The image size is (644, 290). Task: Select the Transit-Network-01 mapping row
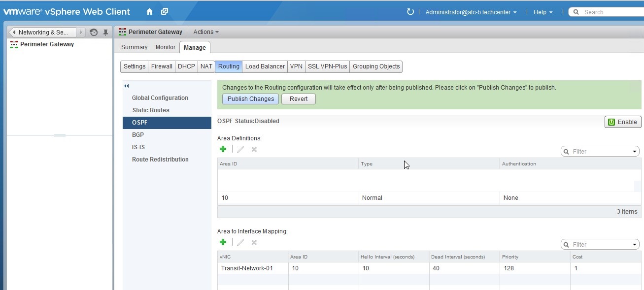pos(247,268)
